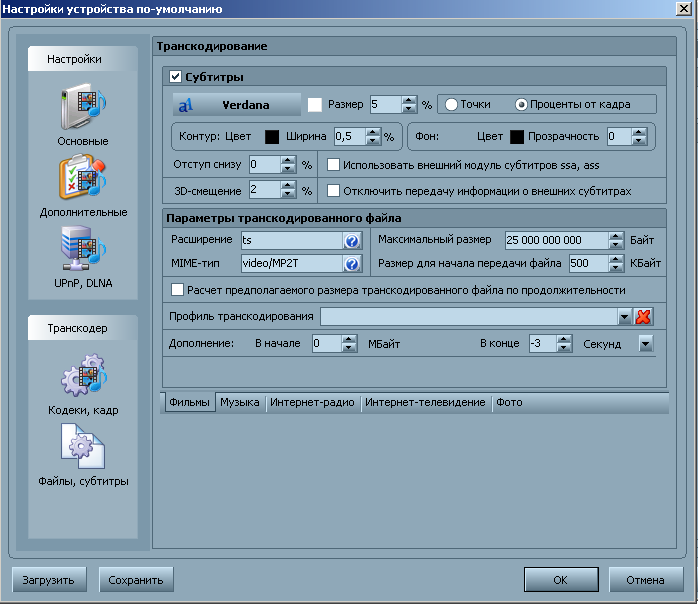
Task: Open the Дополнительные settings icon
Action: 83,181
